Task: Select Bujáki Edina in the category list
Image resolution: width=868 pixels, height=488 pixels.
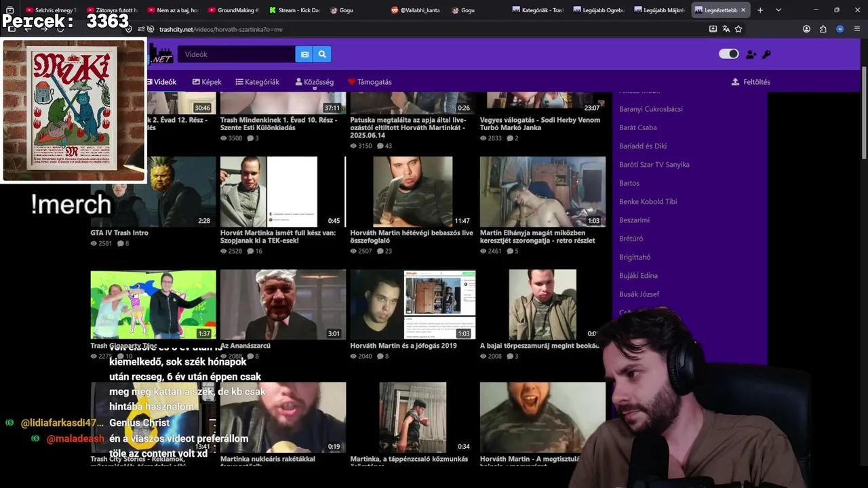Action: tap(639, 276)
